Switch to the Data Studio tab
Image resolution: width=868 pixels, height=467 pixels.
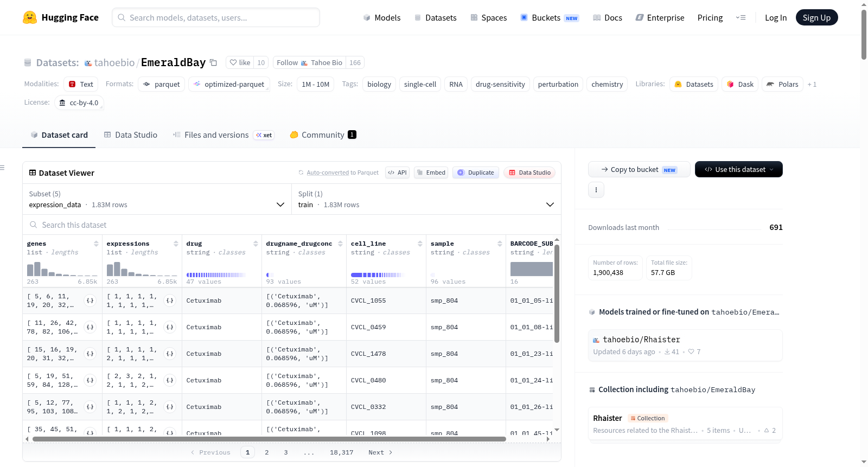coord(130,135)
